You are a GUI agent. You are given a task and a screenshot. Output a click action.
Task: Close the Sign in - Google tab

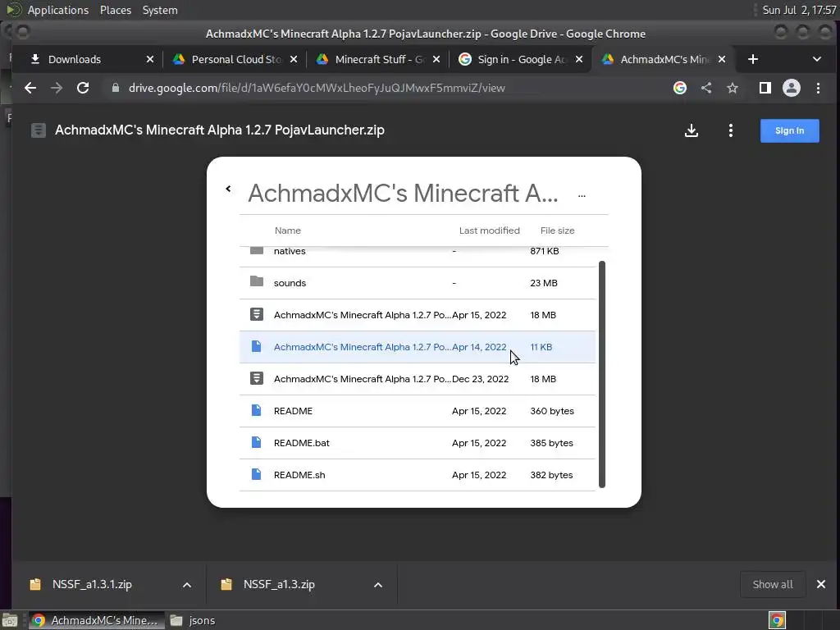pos(579,59)
